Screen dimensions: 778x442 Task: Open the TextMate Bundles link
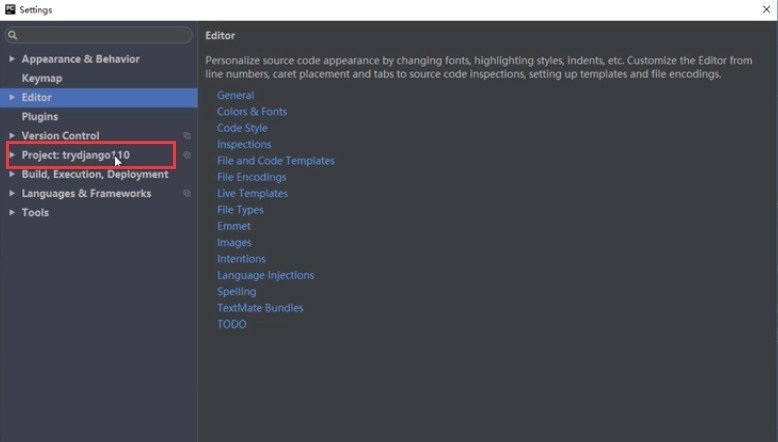pyautogui.click(x=260, y=308)
